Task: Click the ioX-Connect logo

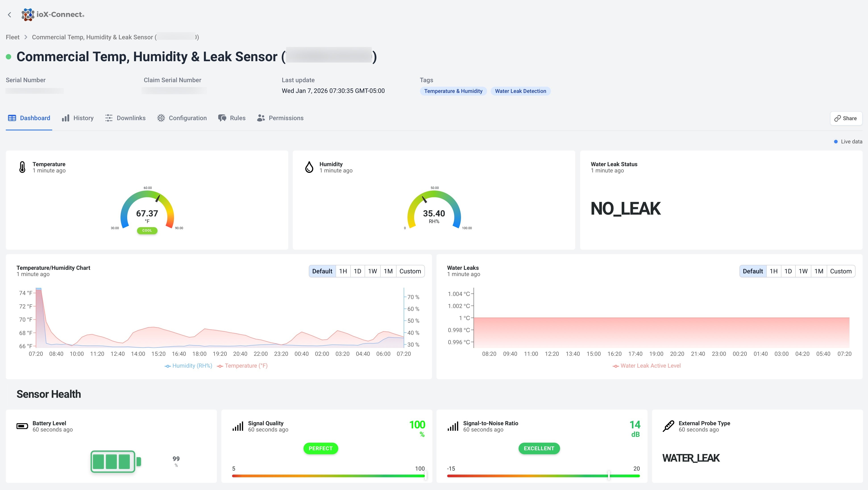Action: (52, 15)
